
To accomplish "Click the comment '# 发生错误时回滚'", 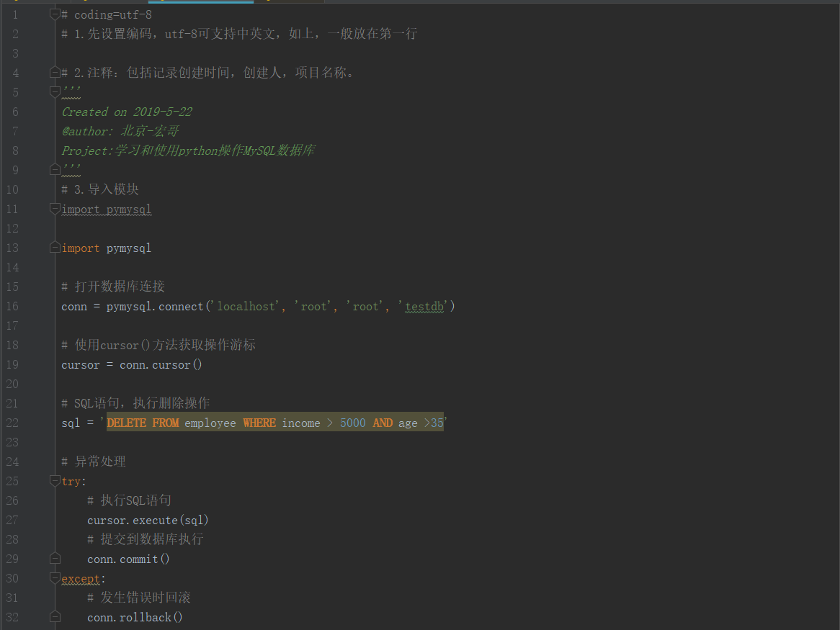I will click(x=139, y=598).
